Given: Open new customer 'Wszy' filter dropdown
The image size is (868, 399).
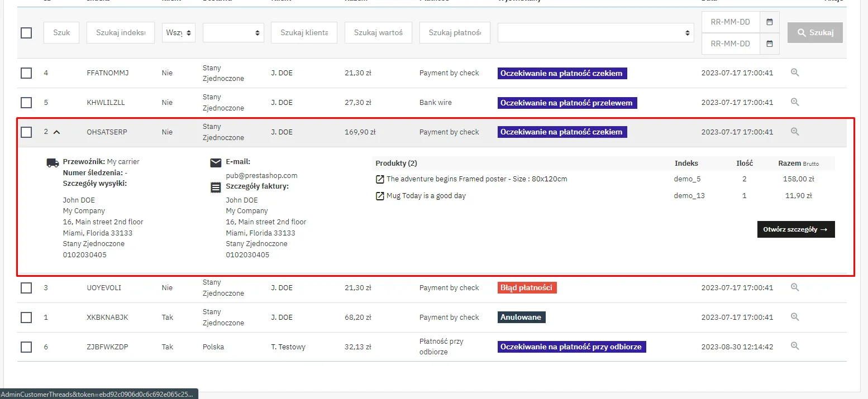Looking at the screenshot, I should click(178, 33).
